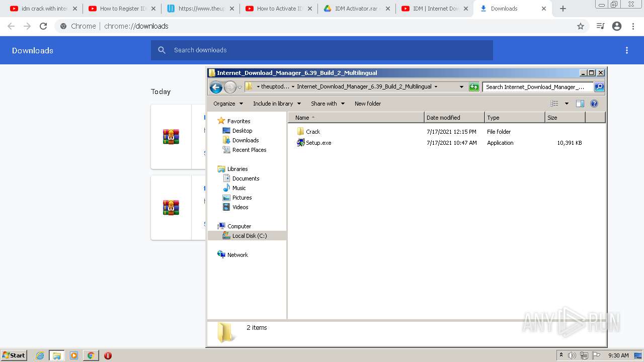This screenshot has height=362, width=644.
Task: Click the Explorer Back navigation arrow
Action: (x=216, y=87)
